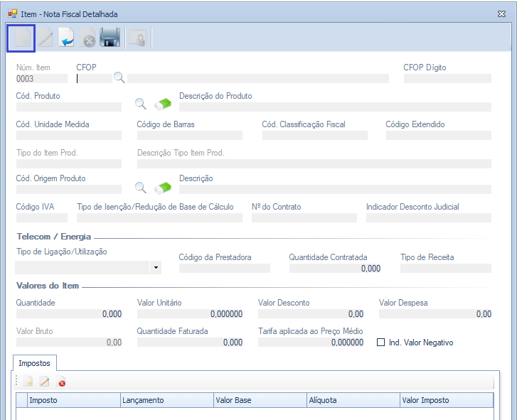Click the Lançamento column header
The height and width of the screenshot is (420, 517).
click(167, 400)
